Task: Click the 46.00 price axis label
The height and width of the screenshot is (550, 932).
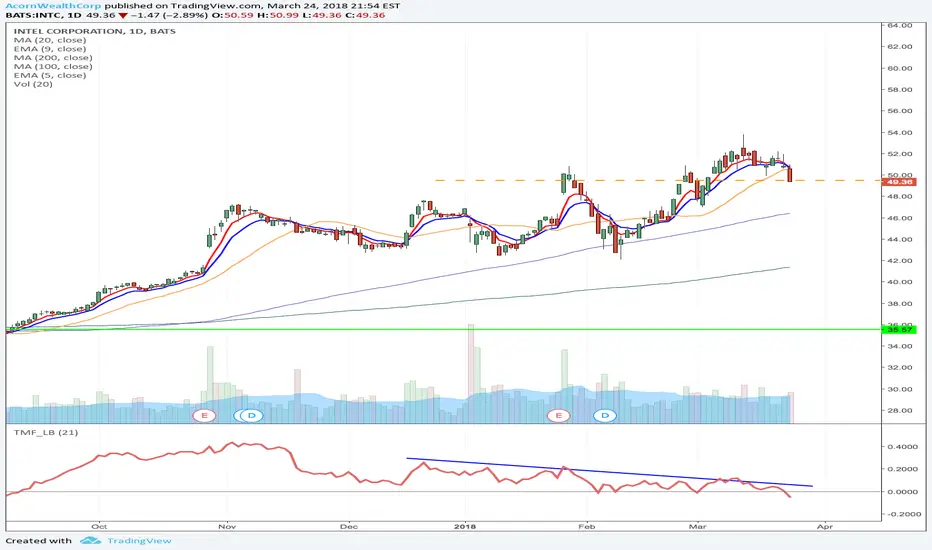Action: click(x=900, y=218)
